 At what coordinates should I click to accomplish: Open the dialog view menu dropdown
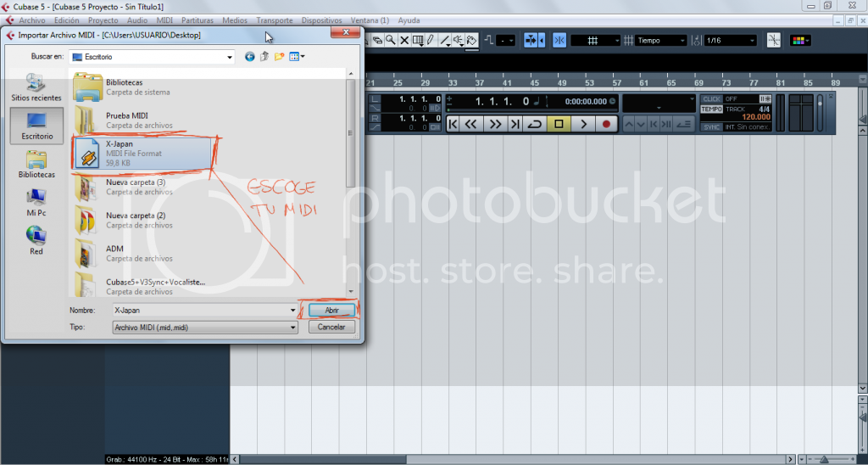coord(298,57)
